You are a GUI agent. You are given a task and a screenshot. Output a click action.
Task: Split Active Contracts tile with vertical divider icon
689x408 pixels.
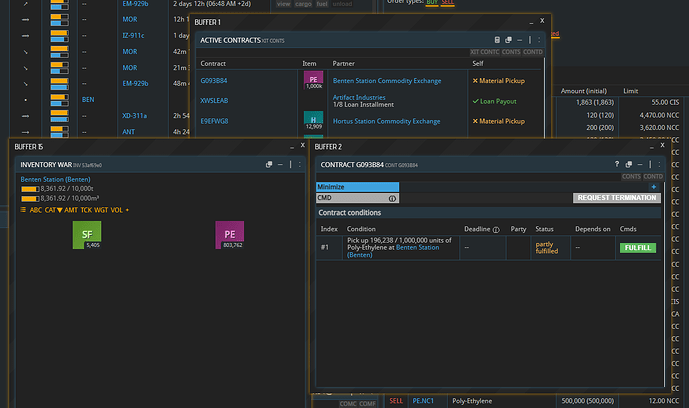click(x=529, y=40)
